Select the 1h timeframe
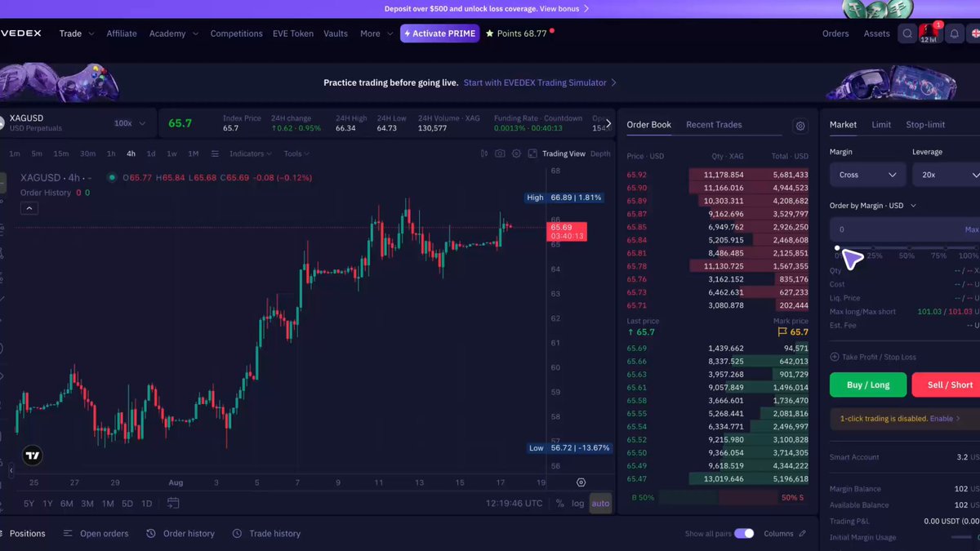 coord(111,153)
